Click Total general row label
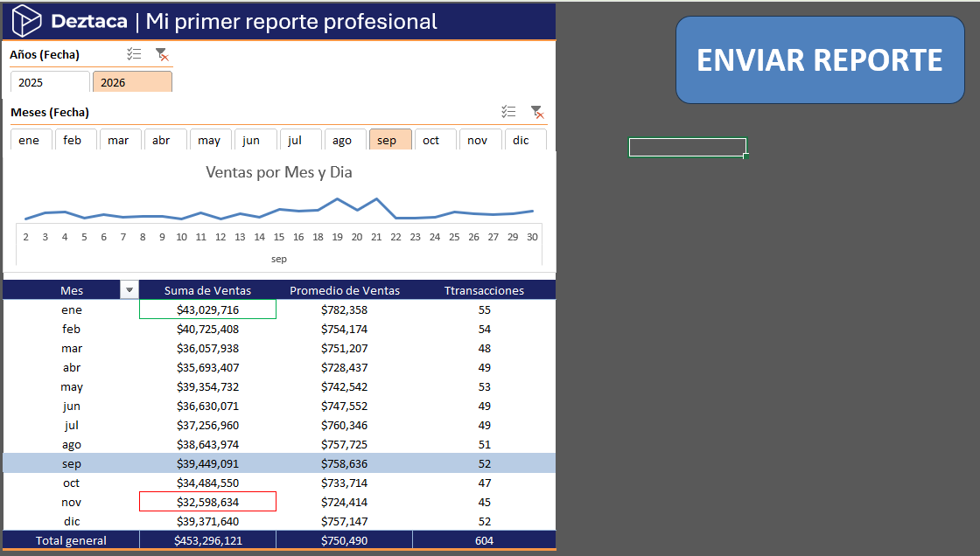The width and height of the screenshot is (980, 556). pos(71,541)
